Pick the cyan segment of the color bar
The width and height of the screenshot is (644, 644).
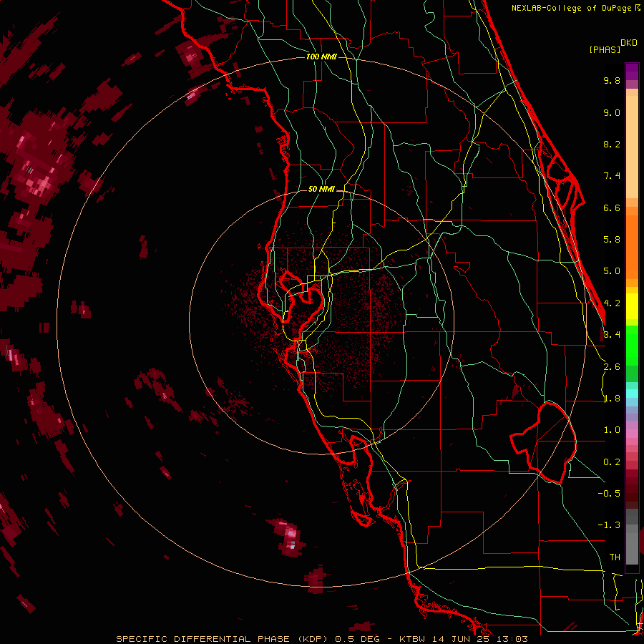[632, 394]
